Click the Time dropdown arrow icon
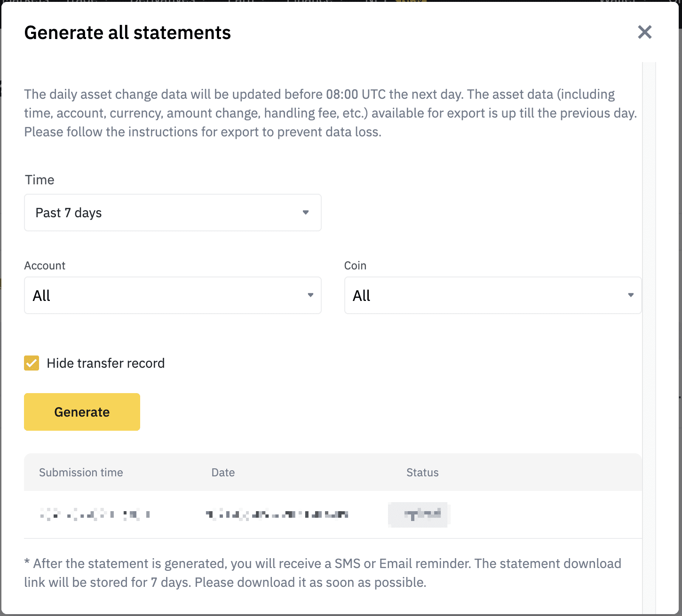The image size is (682, 616). tap(306, 213)
